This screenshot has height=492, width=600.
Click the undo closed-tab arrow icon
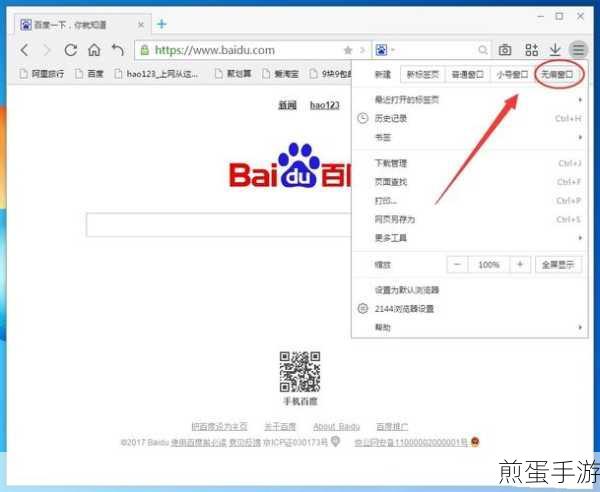[118, 50]
